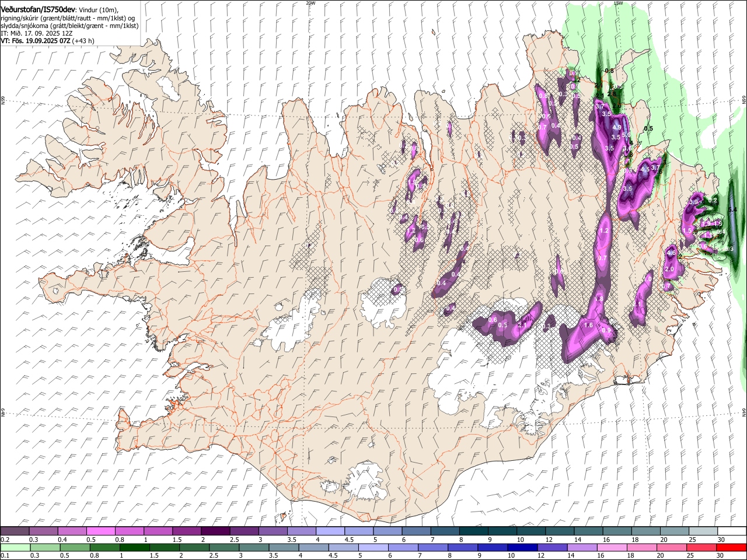The width and height of the screenshot is (747, 560).
Task: Select the 'IT: Mið. 17. 09. 2025 12Z' line
Action: point(37,33)
